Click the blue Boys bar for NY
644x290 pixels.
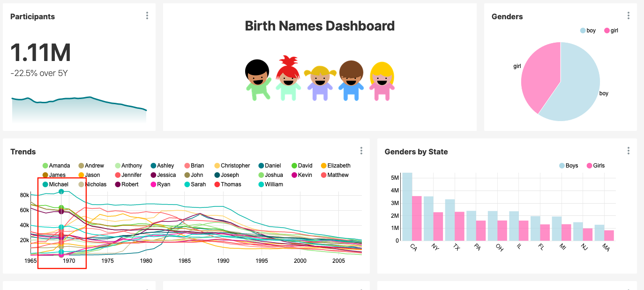428,219
